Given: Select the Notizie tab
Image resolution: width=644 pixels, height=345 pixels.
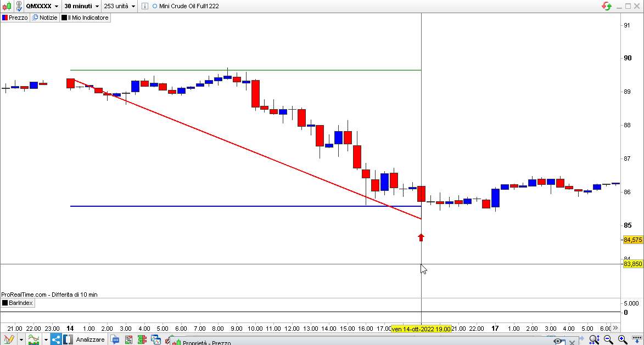Looking at the screenshot, I should [45, 18].
